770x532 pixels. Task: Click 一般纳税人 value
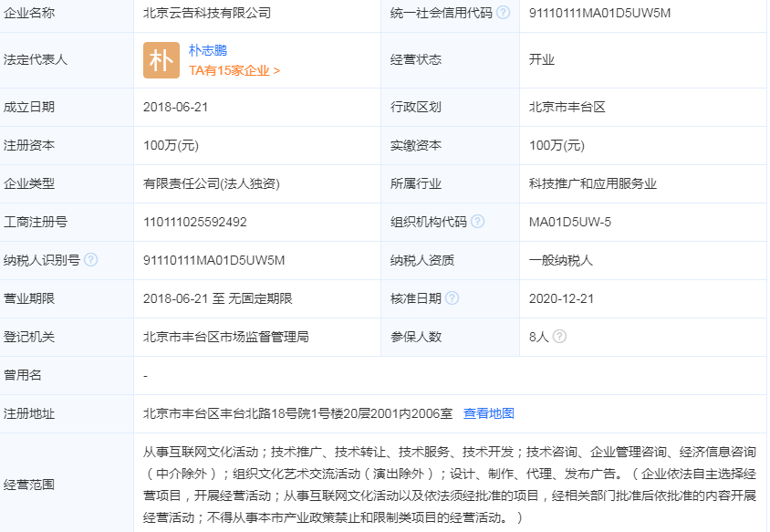coord(561,260)
